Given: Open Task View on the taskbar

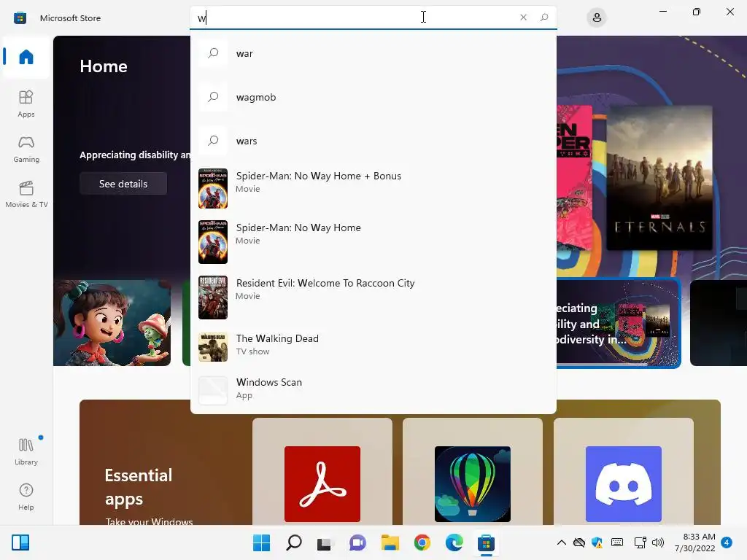Looking at the screenshot, I should click(325, 542).
